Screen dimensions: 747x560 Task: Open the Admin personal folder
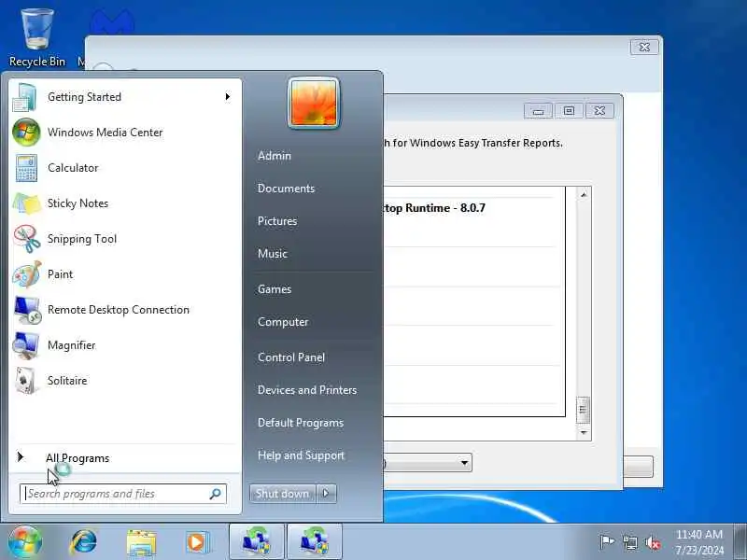(275, 156)
